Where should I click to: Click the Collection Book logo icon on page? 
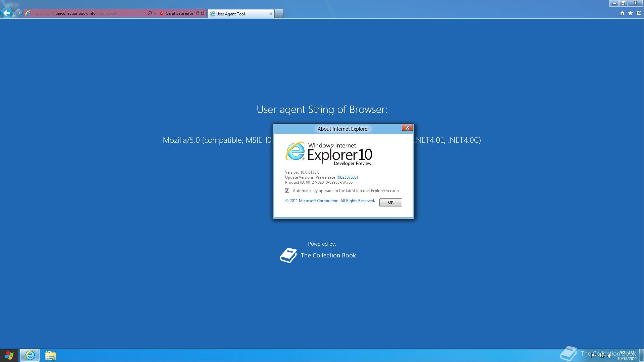pos(288,255)
